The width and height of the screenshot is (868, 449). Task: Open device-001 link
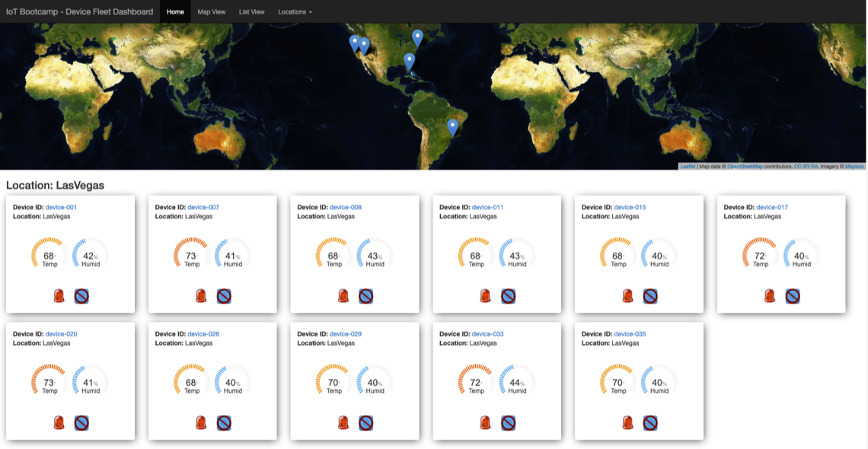(x=61, y=207)
